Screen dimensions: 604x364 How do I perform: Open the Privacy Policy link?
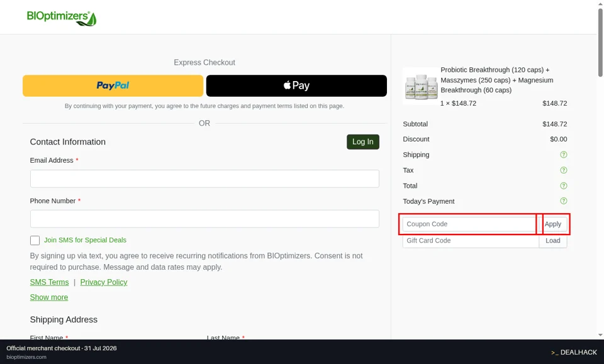click(x=104, y=282)
